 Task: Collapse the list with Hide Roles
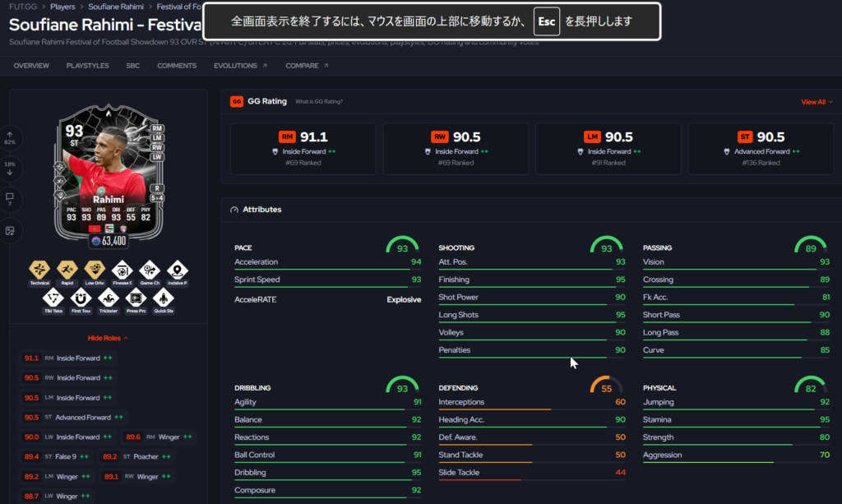coord(108,338)
